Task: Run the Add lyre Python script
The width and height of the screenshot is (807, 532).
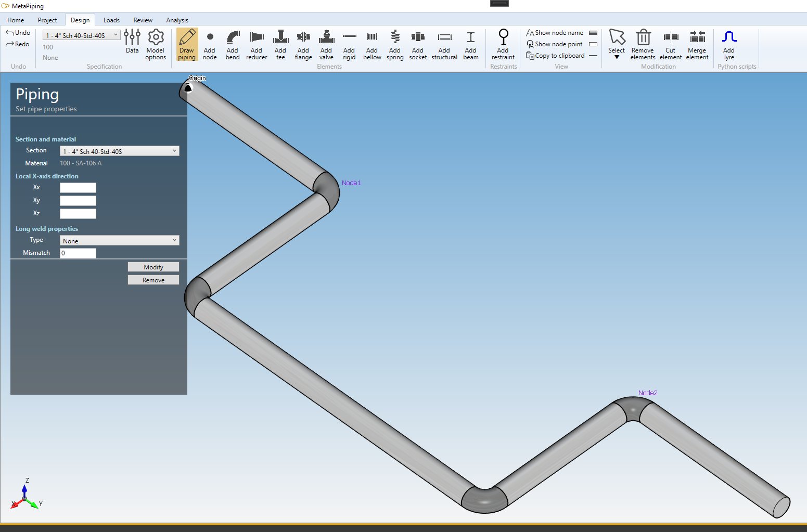Action: pos(729,45)
